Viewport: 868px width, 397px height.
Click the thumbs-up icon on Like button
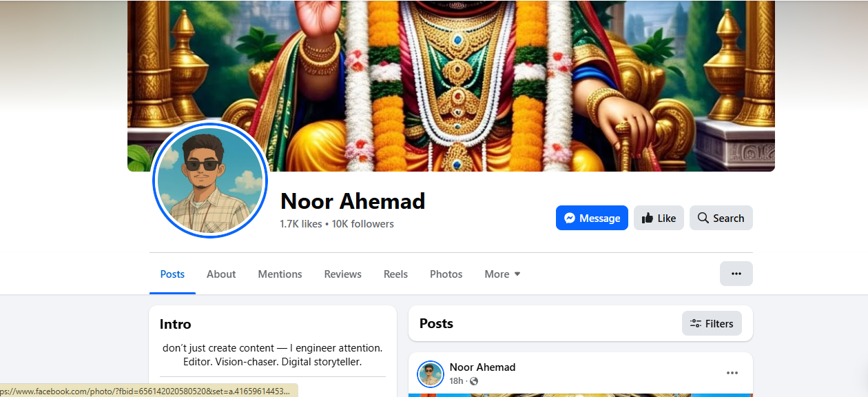pyautogui.click(x=648, y=218)
